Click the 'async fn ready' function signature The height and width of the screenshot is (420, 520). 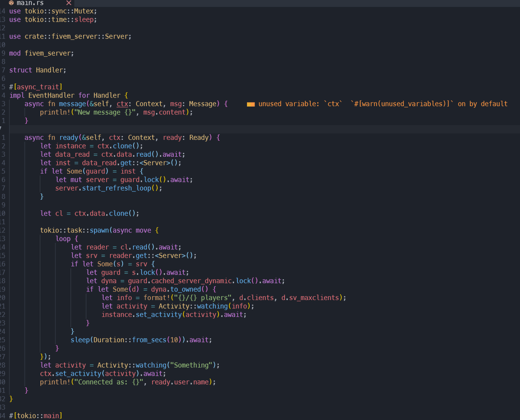[122, 138]
